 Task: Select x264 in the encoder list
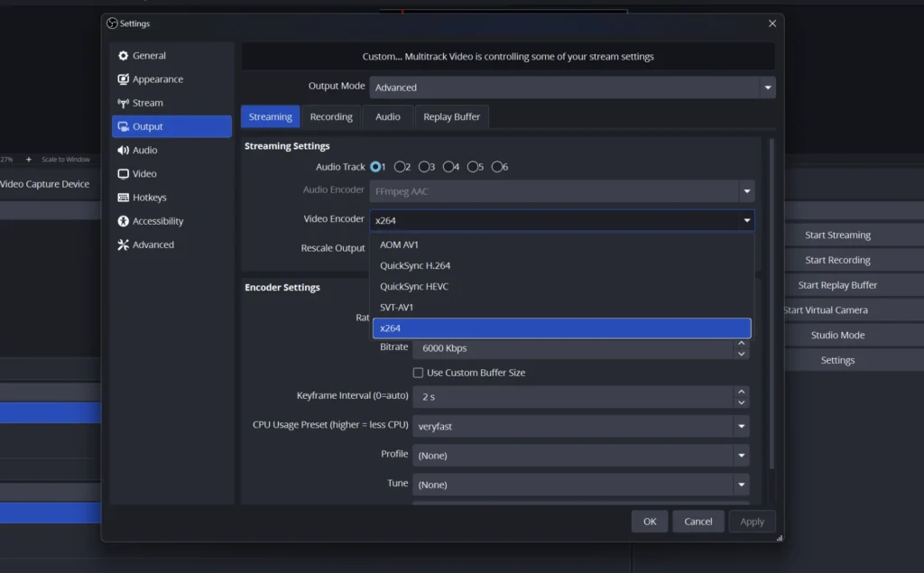(561, 328)
